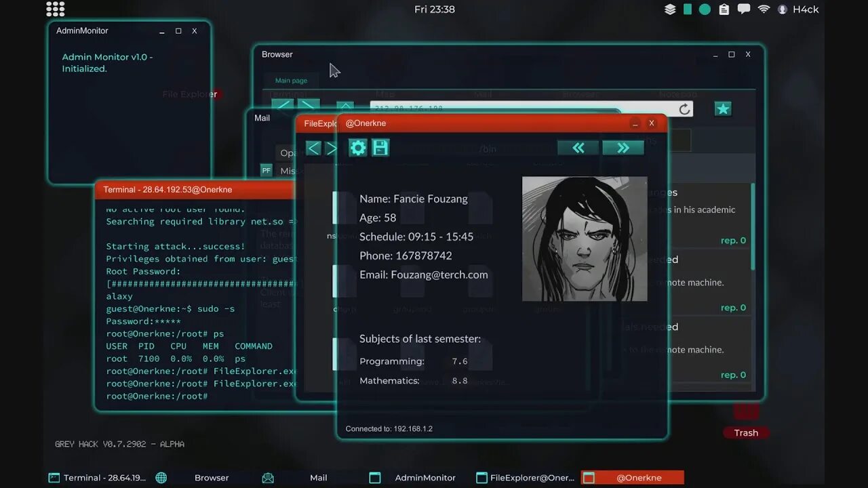Click the Mail window title
The height and width of the screenshot is (488, 868).
coord(262,118)
